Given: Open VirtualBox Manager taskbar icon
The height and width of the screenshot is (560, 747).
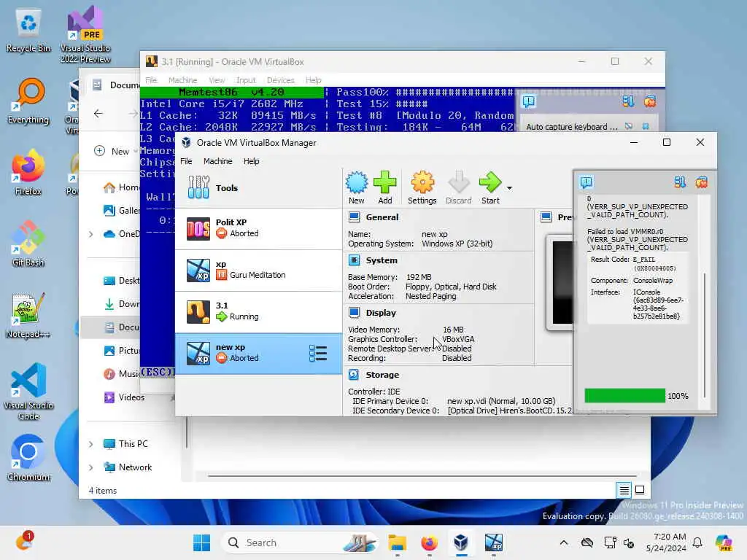Looking at the screenshot, I should click(461, 542).
